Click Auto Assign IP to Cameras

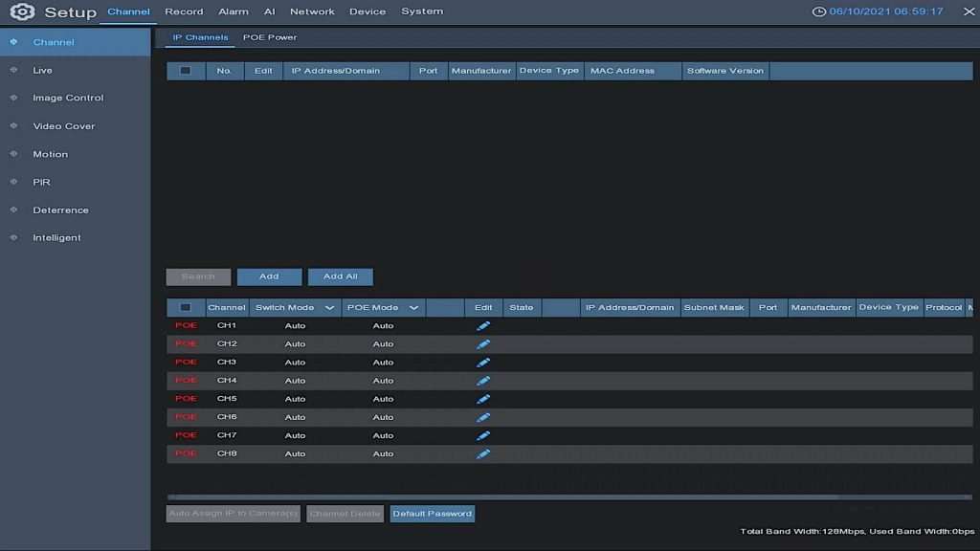click(233, 513)
